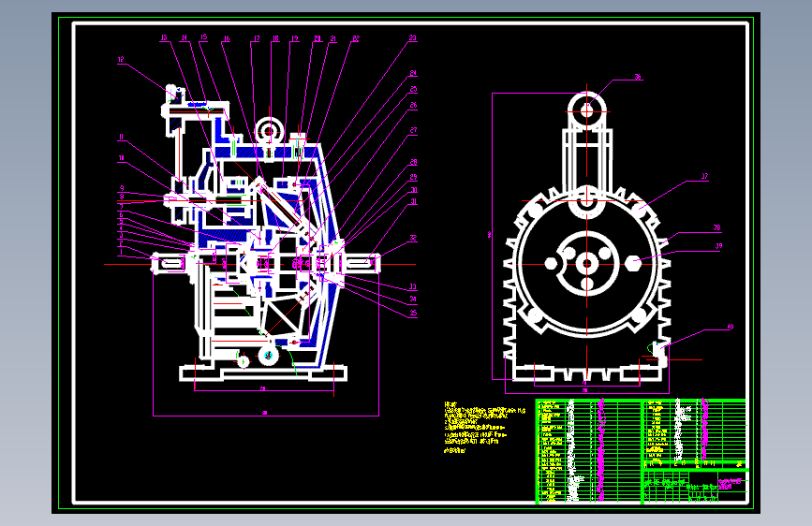Click yellow technical requirements note block
The height and width of the screenshot is (526, 812).
485,428
